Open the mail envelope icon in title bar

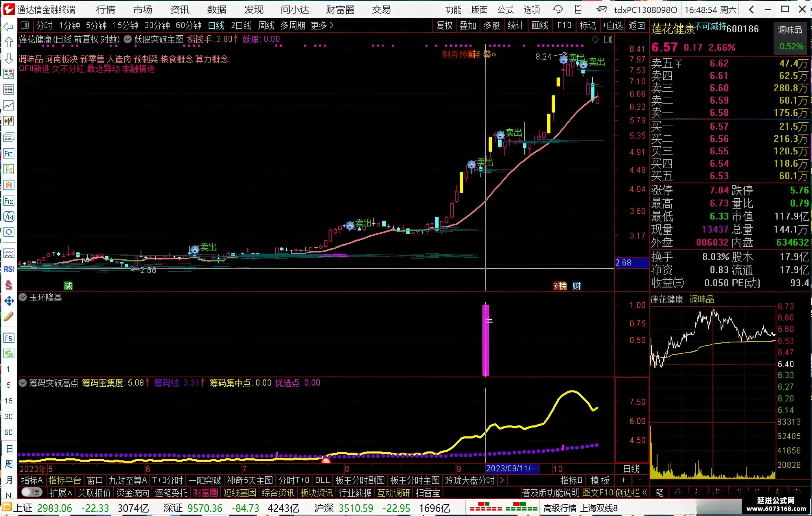pos(601,9)
